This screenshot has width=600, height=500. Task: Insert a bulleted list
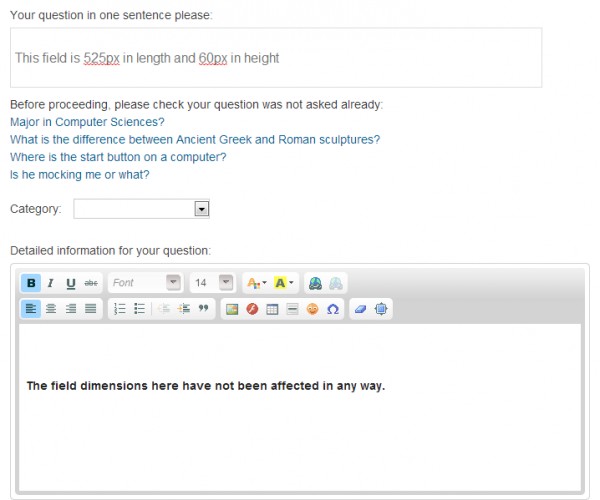click(x=140, y=309)
